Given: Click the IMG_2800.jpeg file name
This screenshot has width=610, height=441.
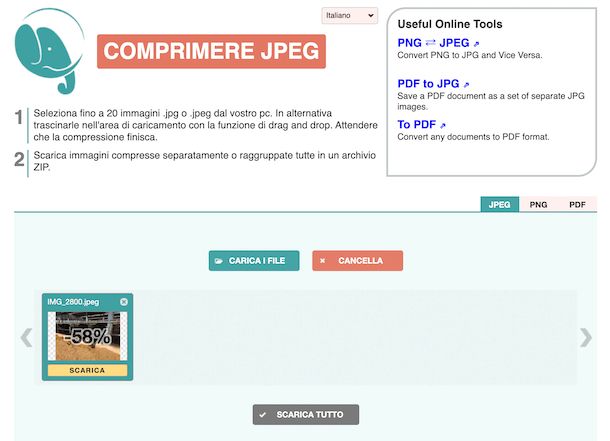Looking at the screenshot, I should (x=73, y=302).
